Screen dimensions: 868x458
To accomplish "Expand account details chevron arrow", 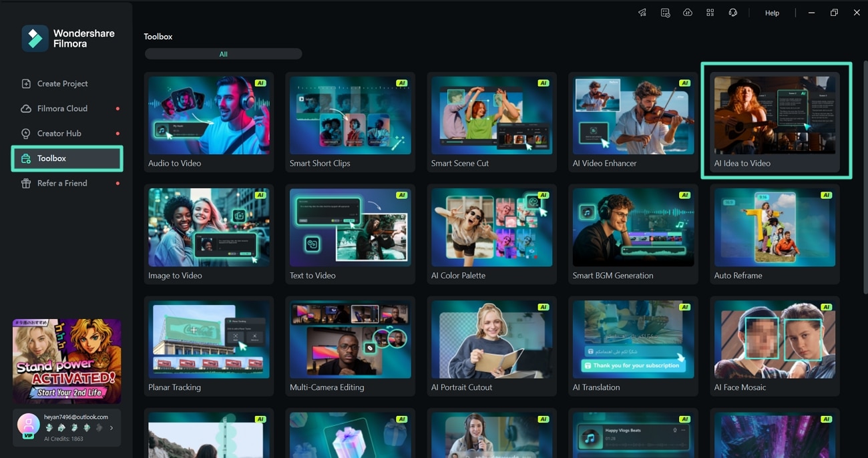I will [x=112, y=428].
